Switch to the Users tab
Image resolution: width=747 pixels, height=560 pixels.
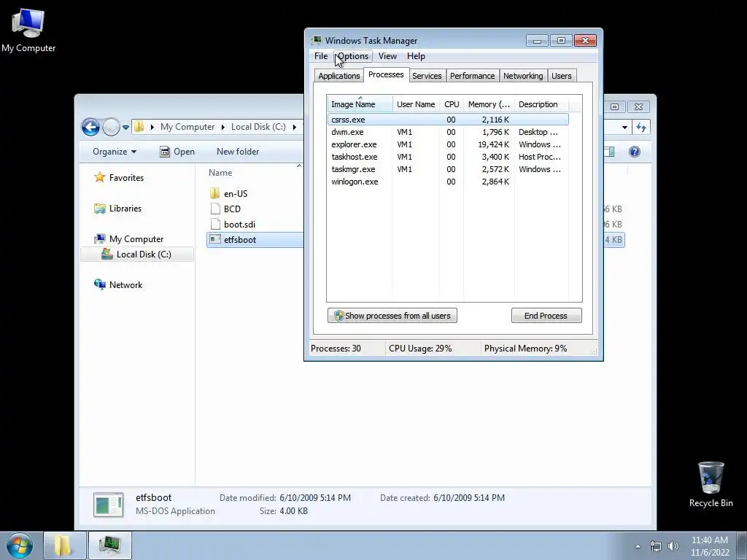click(x=561, y=76)
